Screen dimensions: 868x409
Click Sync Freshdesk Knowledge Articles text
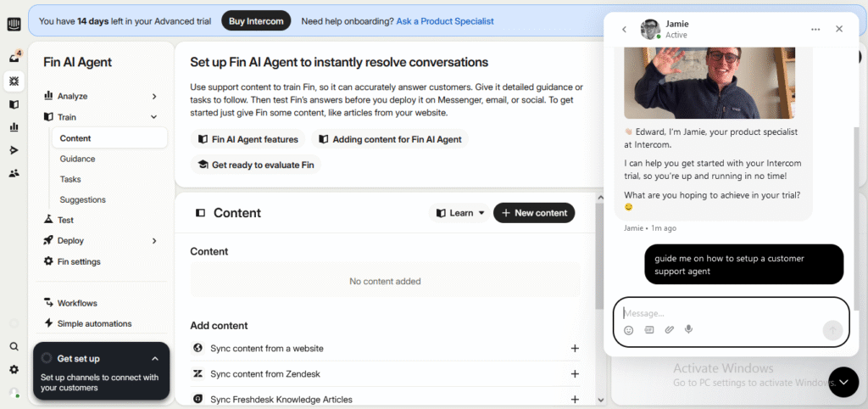click(x=281, y=400)
